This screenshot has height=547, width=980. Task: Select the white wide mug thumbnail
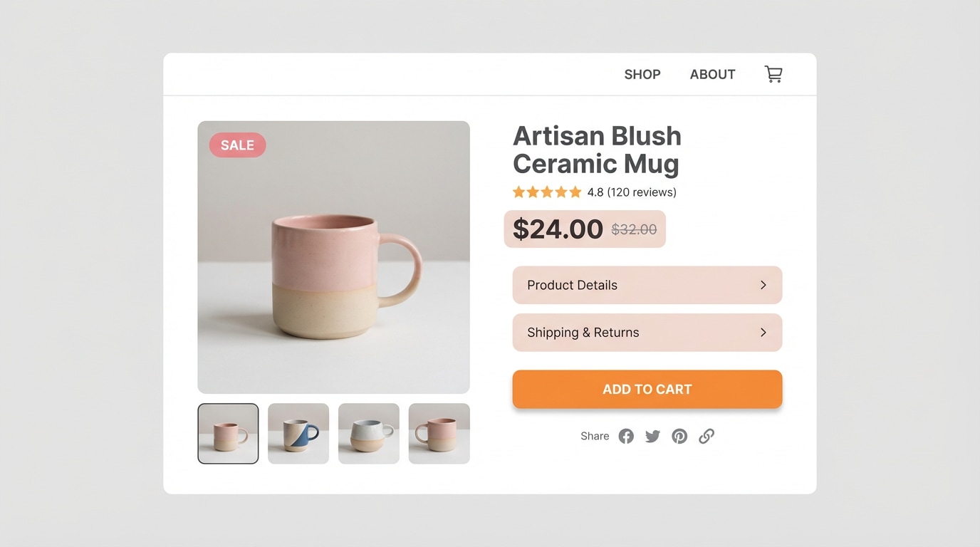pos(368,433)
